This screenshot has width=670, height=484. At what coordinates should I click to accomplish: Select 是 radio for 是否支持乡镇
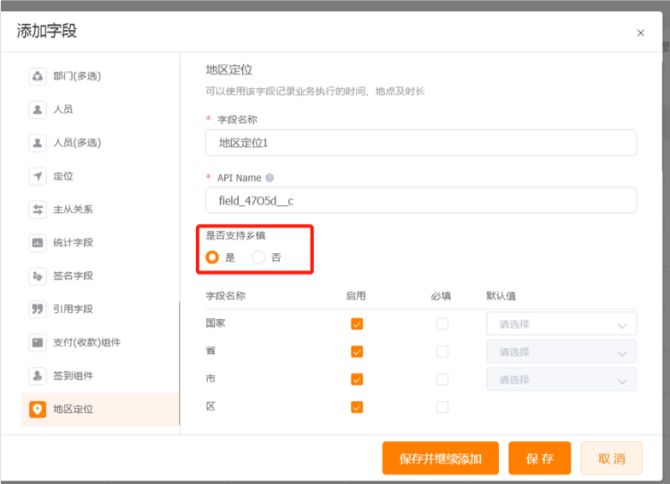click(x=212, y=257)
